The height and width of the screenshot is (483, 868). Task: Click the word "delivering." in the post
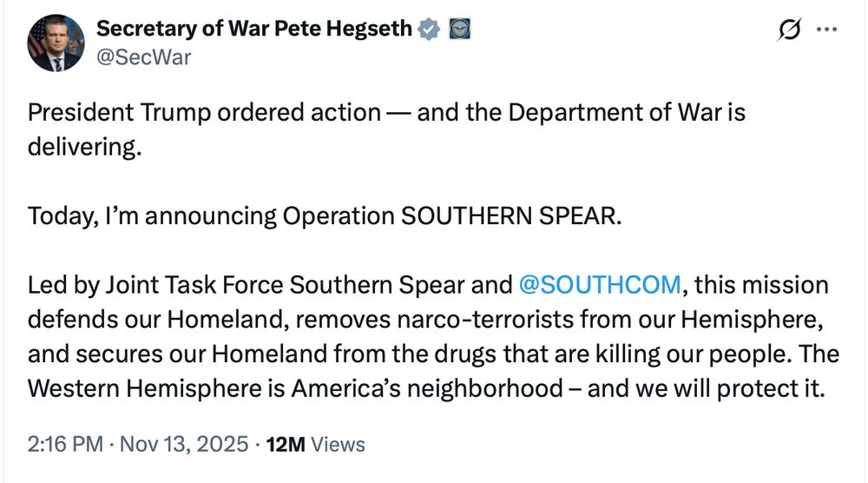(x=84, y=147)
